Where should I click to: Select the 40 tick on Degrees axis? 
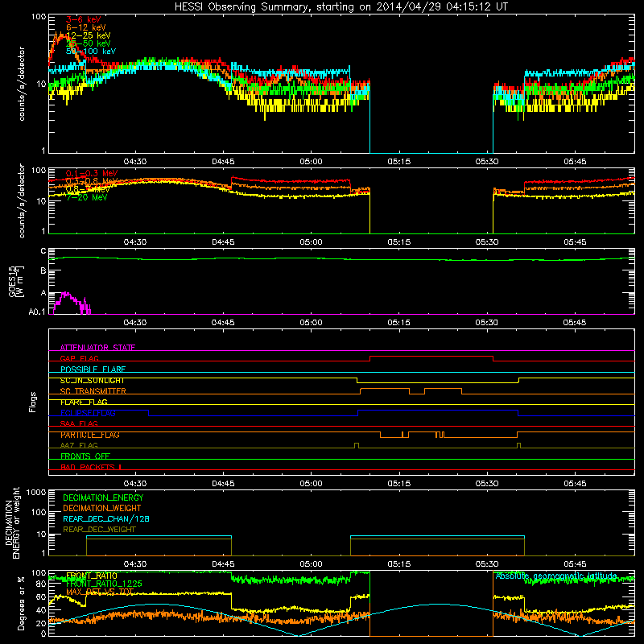point(41,610)
